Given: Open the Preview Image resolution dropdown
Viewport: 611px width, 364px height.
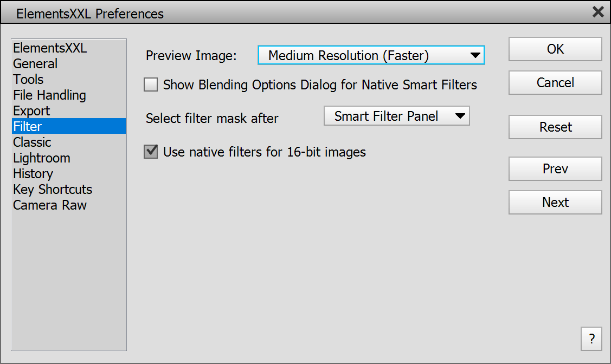Looking at the screenshot, I should [371, 55].
